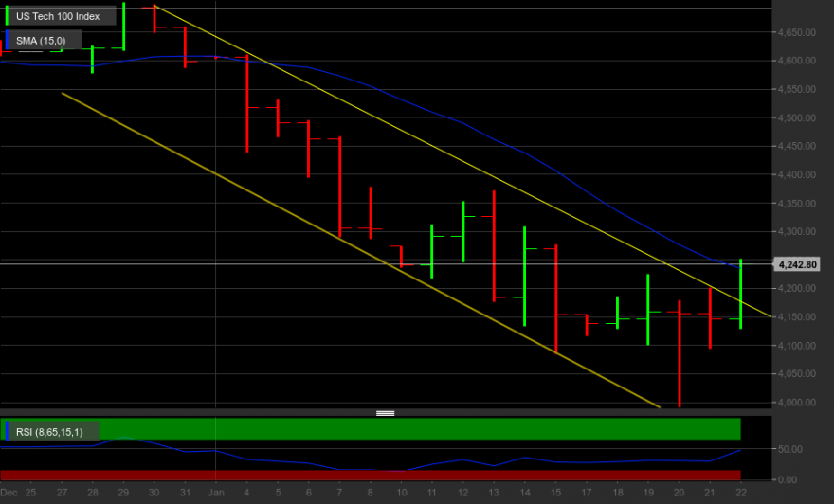The height and width of the screenshot is (504, 834).
Task: Open the RSI (8,65,15,1) indicator label
Action: click(49, 432)
